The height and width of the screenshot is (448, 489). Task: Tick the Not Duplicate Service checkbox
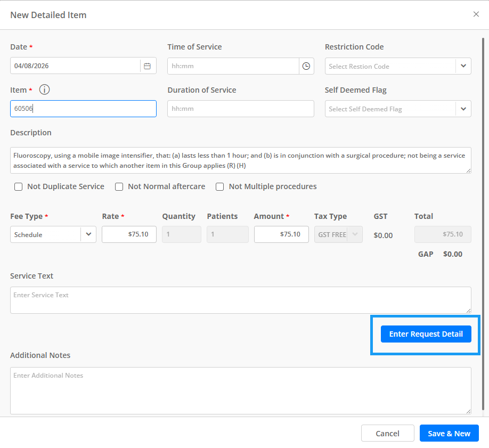(19, 186)
